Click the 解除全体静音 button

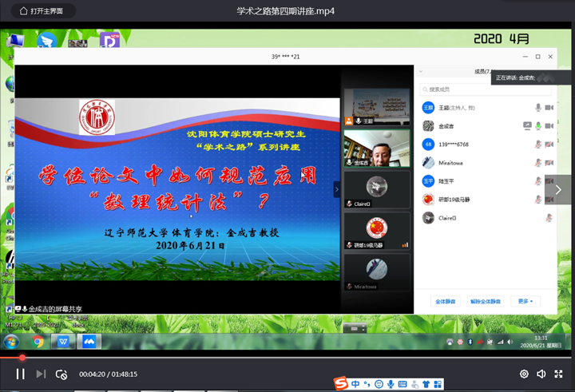click(x=485, y=302)
